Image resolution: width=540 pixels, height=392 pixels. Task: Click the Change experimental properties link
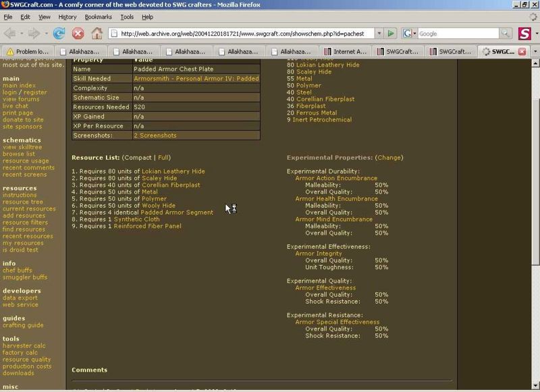389,157
